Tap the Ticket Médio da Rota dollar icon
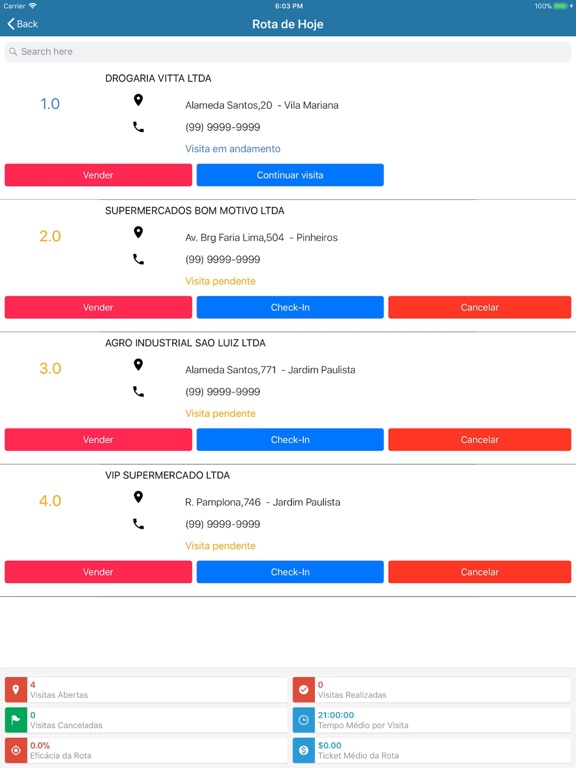This screenshot has height=768, width=576. [x=304, y=750]
